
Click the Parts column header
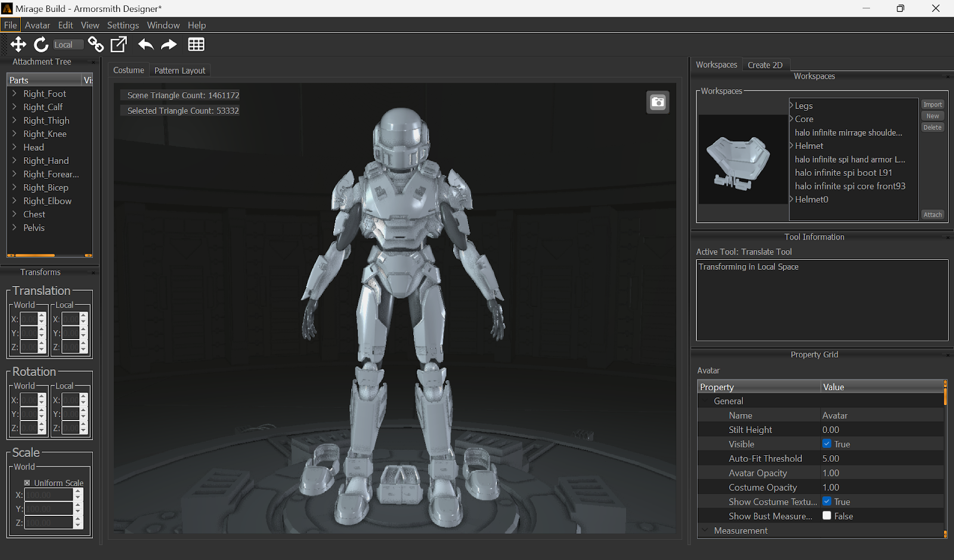point(44,80)
